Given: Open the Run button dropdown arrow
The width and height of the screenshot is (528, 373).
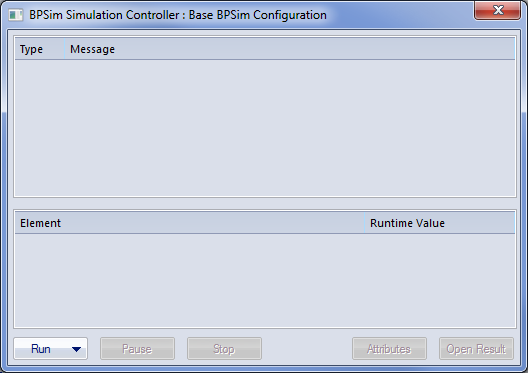Looking at the screenshot, I should [76, 349].
